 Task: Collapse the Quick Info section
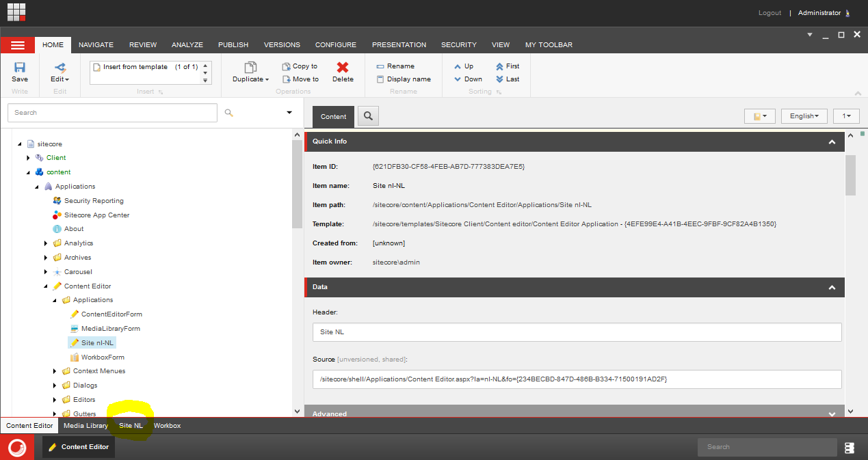coord(832,142)
